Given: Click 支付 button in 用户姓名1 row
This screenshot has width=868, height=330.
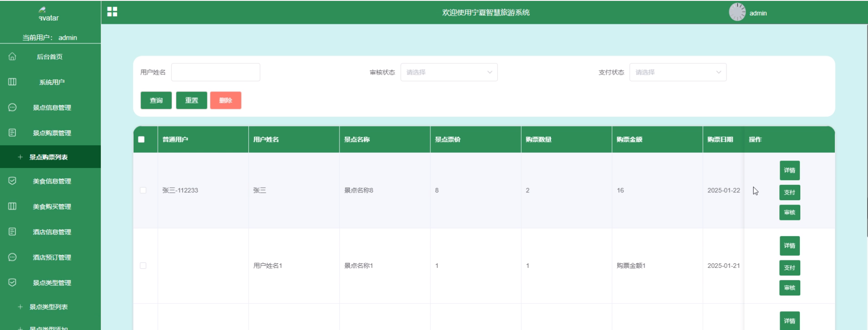Looking at the screenshot, I should tap(790, 267).
